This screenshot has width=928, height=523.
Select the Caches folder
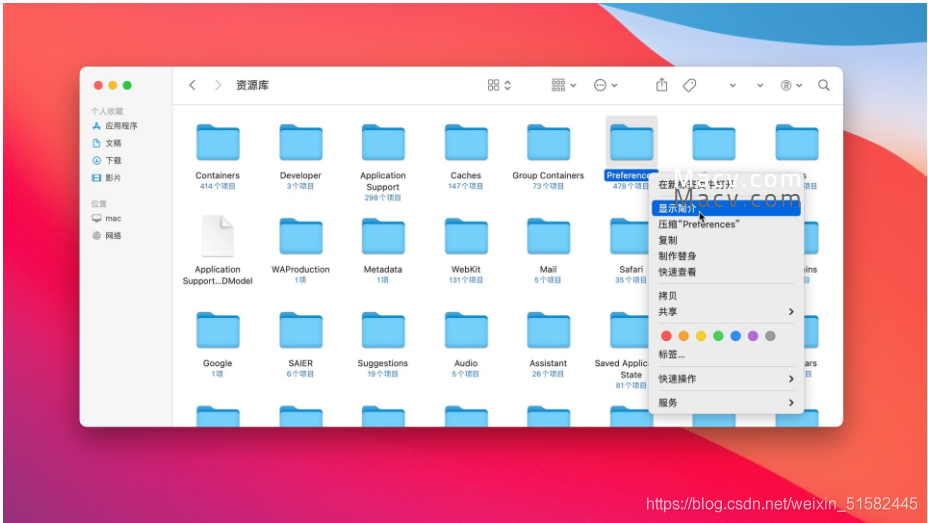click(x=466, y=143)
